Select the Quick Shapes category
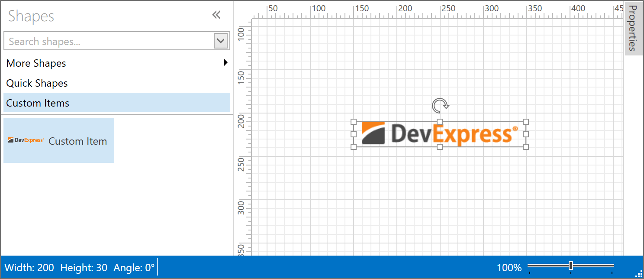Viewport: 644px width, 279px height. click(36, 83)
